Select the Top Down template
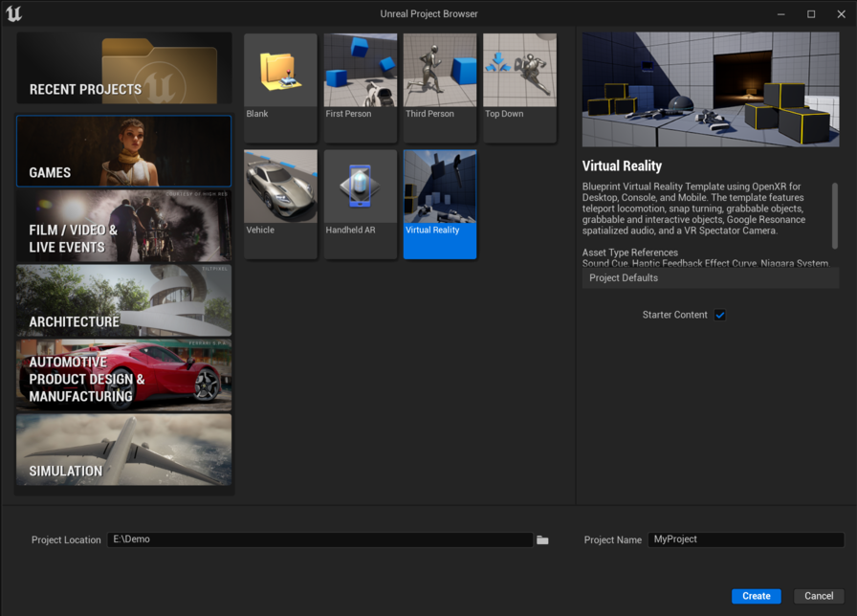Image resolution: width=857 pixels, height=616 pixels. pyautogui.click(x=519, y=86)
